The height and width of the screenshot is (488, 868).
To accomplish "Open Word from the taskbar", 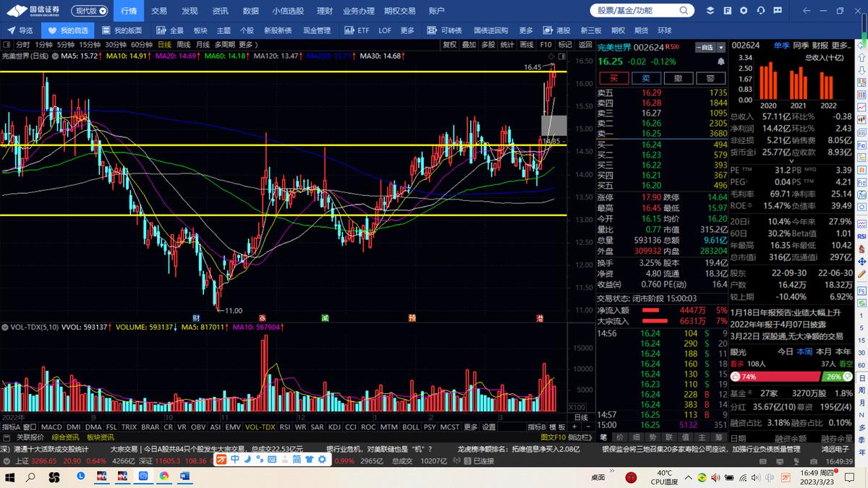I will coord(184,477).
